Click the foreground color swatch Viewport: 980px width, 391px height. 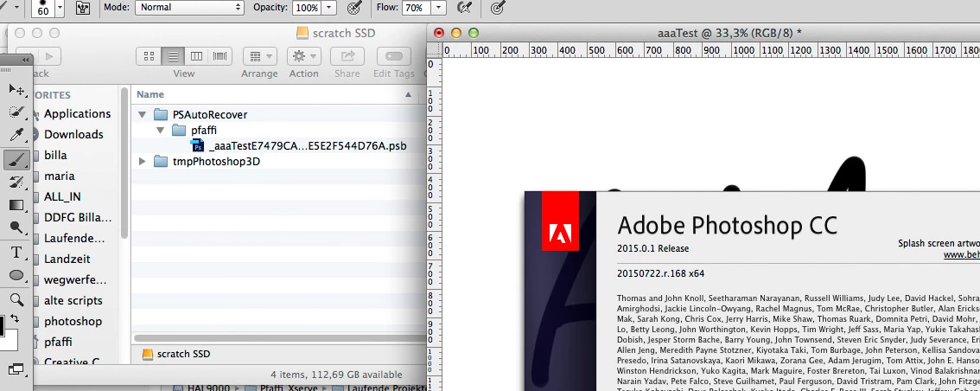(x=2, y=325)
